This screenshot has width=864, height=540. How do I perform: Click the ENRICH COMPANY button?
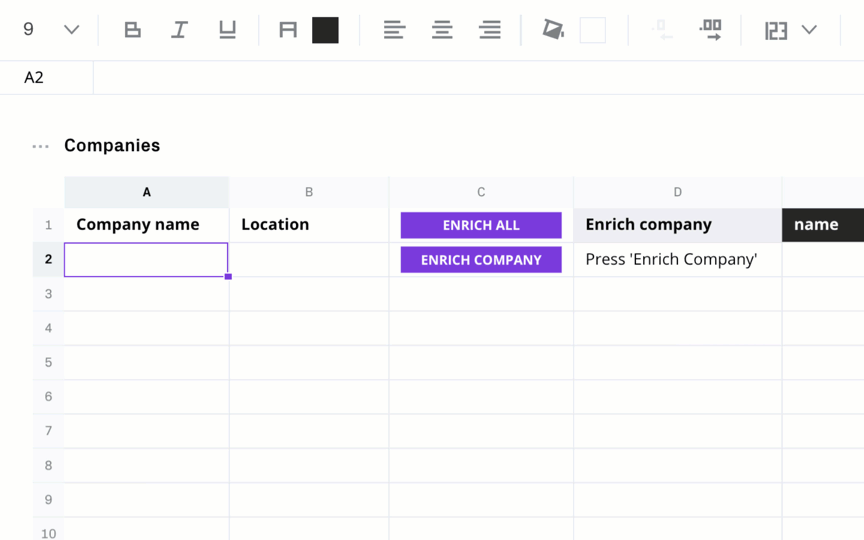[481, 260]
